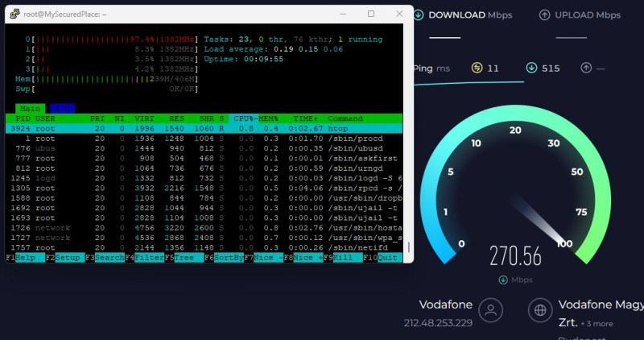Click the F1 Help button in htop

click(x=26, y=258)
